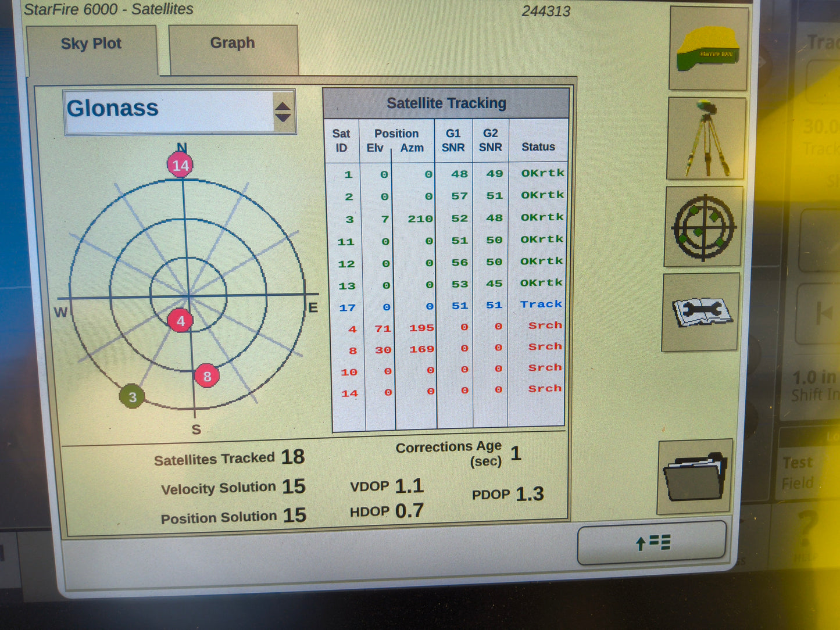Click the Srch status of satellite 10
Screen dimensions: 840x630
[544, 367]
